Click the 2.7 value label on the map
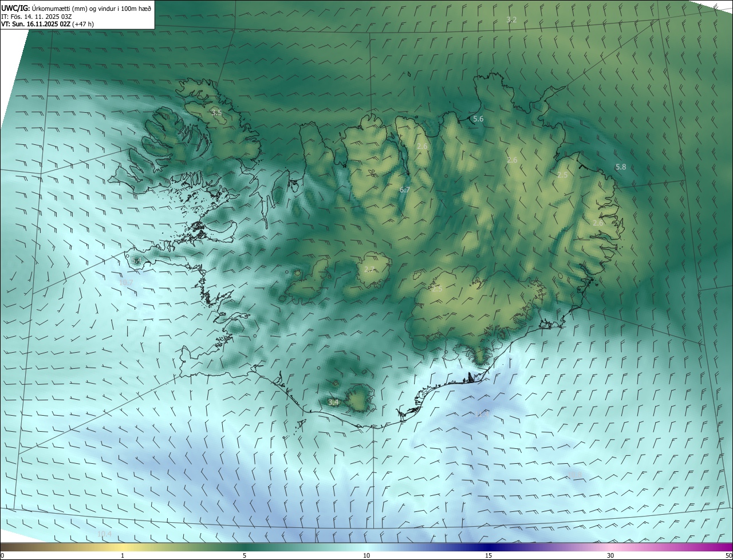The image size is (733, 560). click(x=369, y=269)
